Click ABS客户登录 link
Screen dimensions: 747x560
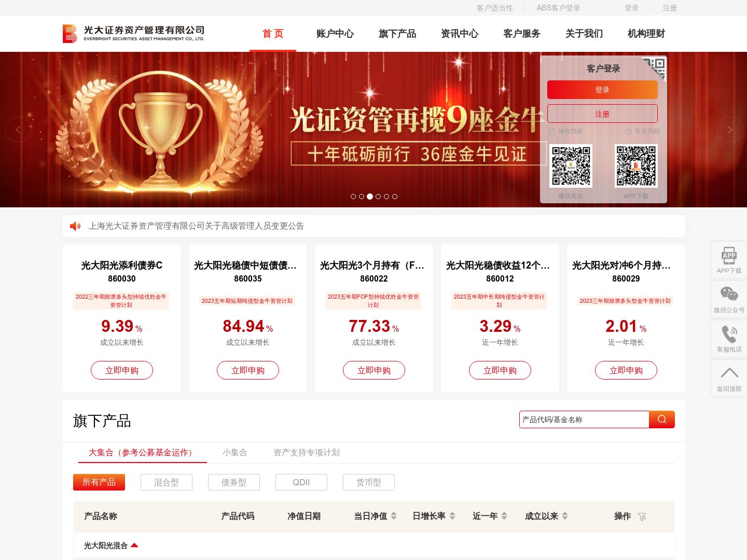coord(558,8)
